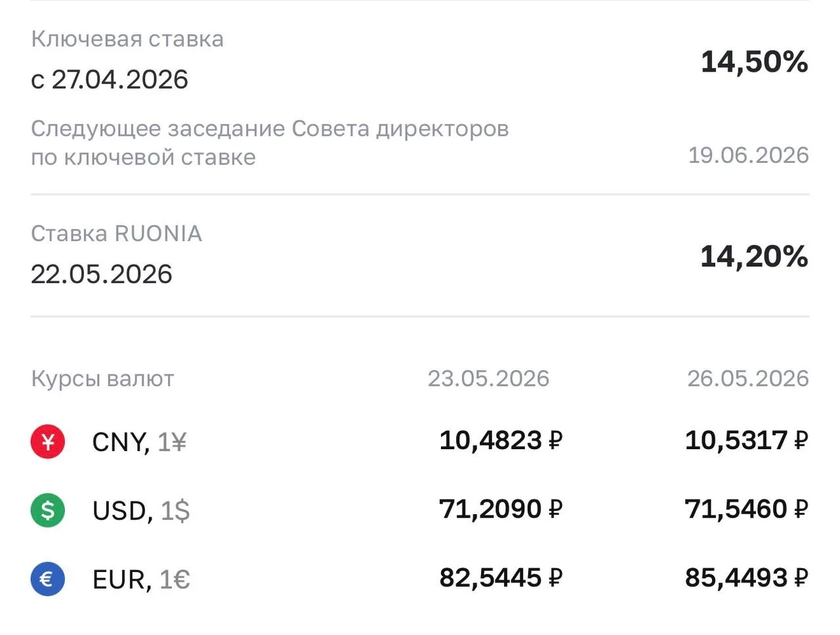Select the 14,50% key rate value
Screen dimensions: 840x635
(754, 62)
